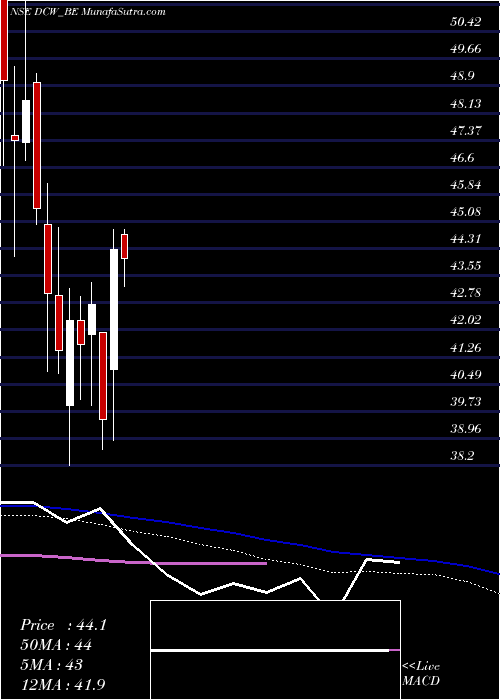This screenshot has width=500, height=700.
Task: Click the 45.84 price axis label
Action: [x=466, y=185]
